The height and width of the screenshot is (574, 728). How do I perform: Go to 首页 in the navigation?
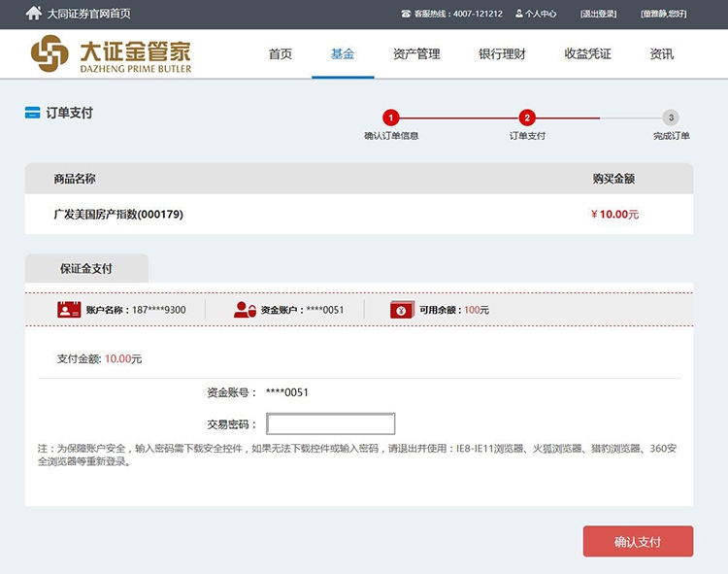[x=280, y=53]
